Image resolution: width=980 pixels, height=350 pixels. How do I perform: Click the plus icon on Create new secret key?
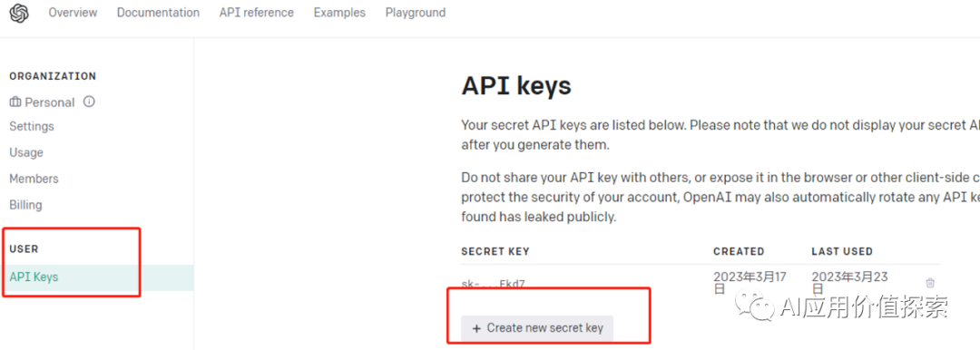476,328
